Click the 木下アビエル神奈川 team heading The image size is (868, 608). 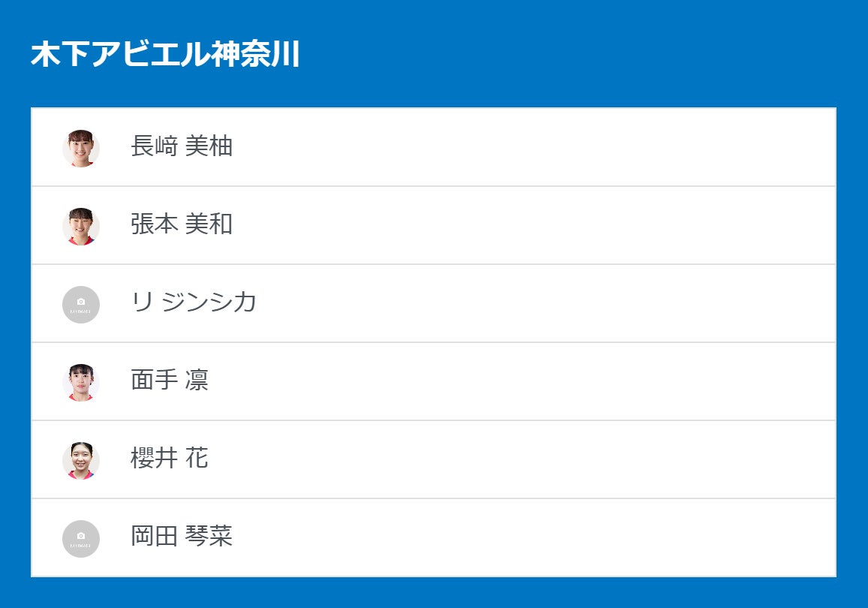tap(165, 55)
